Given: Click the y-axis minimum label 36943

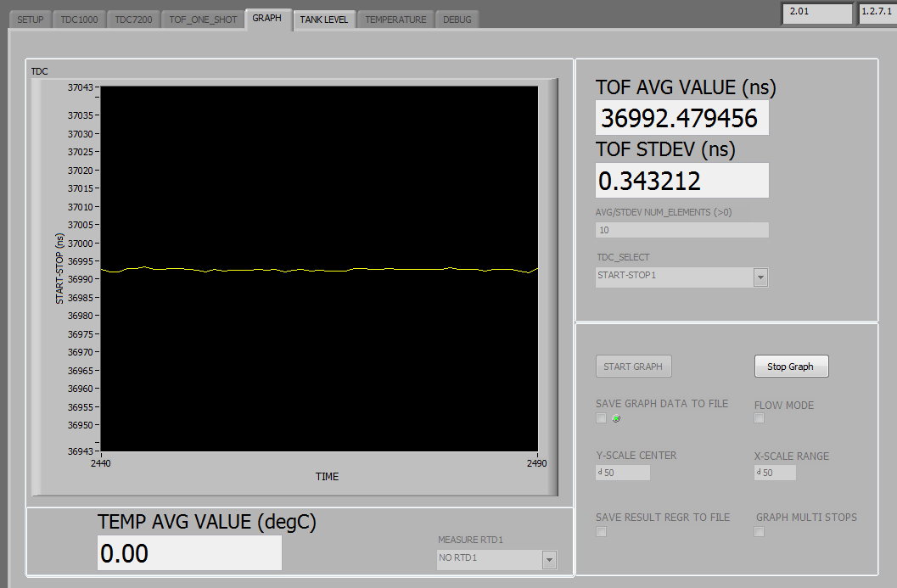Looking at the screenshot, I should [80, 451].
